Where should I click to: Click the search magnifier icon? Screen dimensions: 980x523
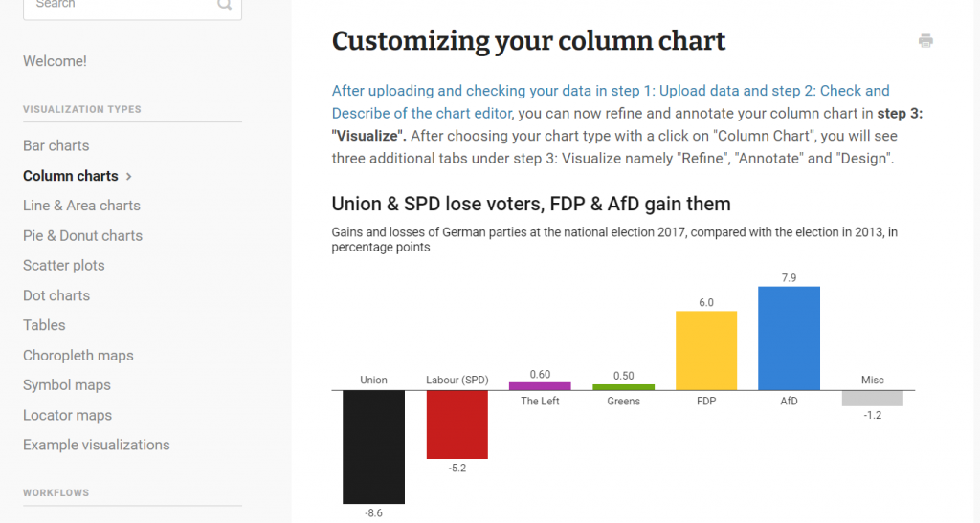click(x=225, y=5)
